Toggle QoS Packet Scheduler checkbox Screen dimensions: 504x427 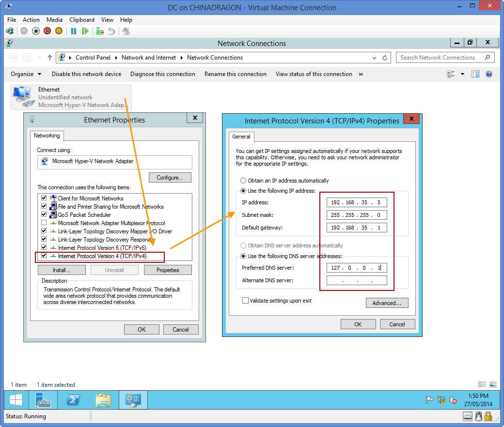point(44,214)
